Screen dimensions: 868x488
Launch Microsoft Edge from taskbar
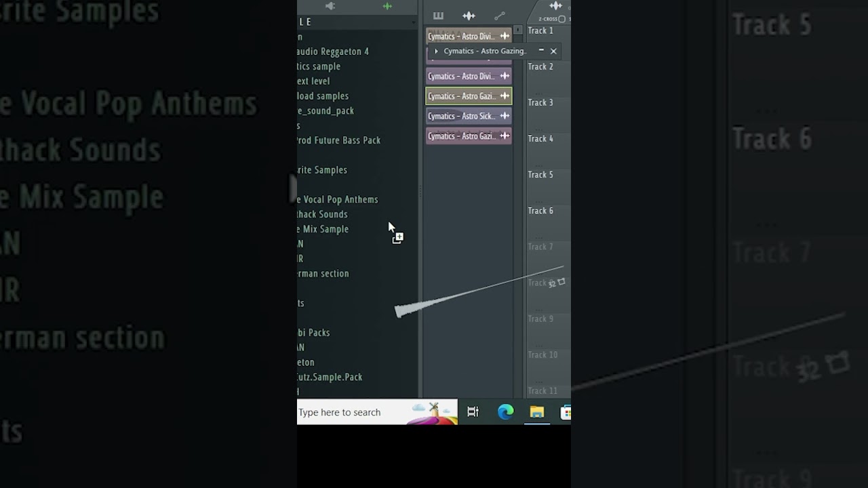pos(506,412)
